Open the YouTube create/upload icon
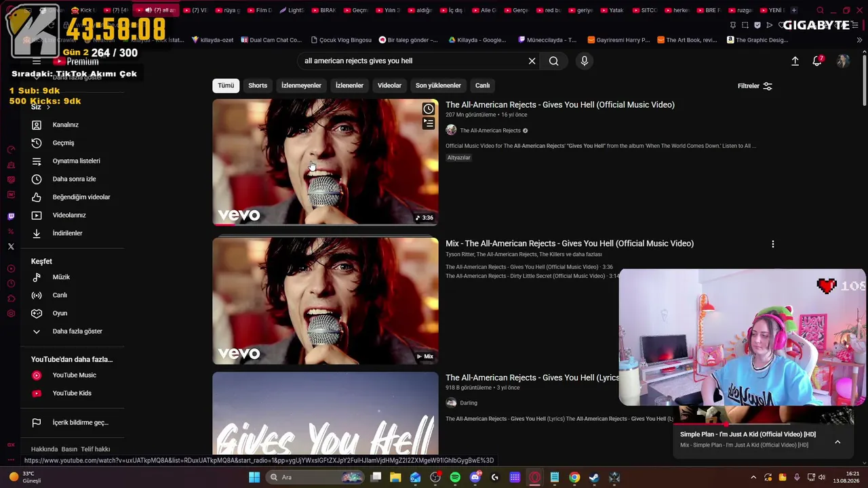This screenshot has width=868, height=488. click(x=795, y=61)
